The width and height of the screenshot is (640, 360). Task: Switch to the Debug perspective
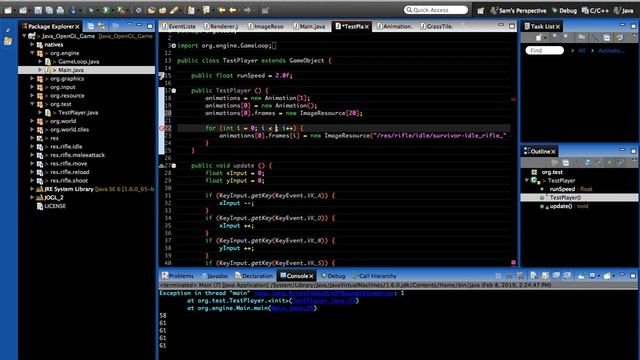point(564,11)
